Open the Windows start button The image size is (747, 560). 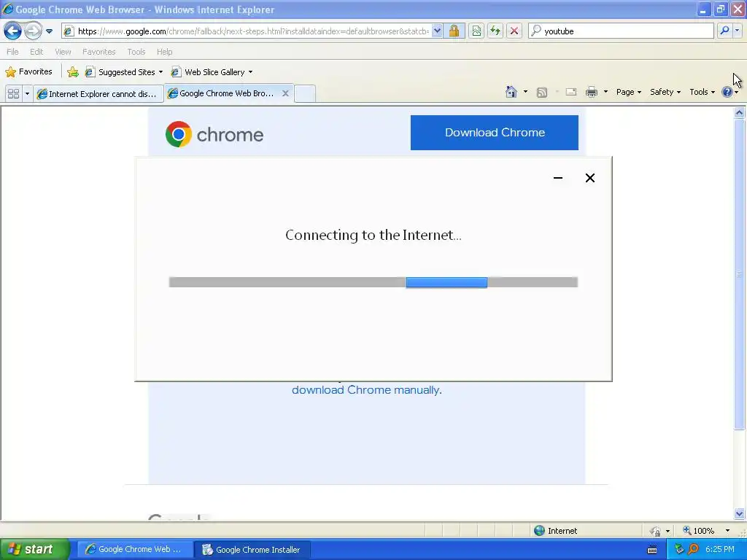coord(34,550)
